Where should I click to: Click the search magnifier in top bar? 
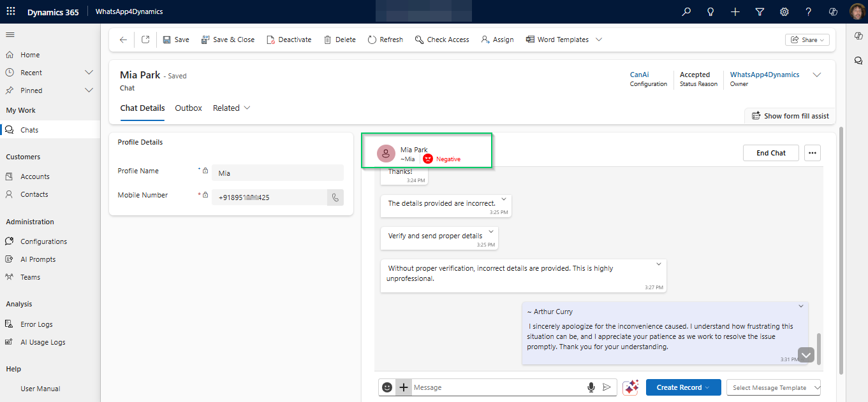click(x=686, y=11)
